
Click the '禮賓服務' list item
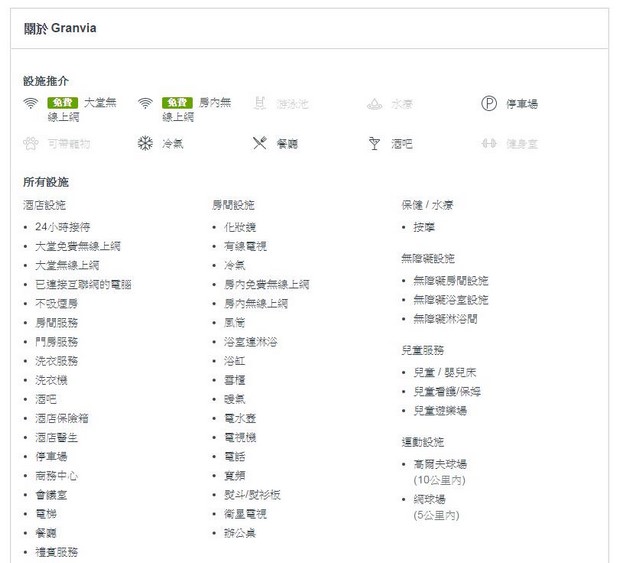57,552
